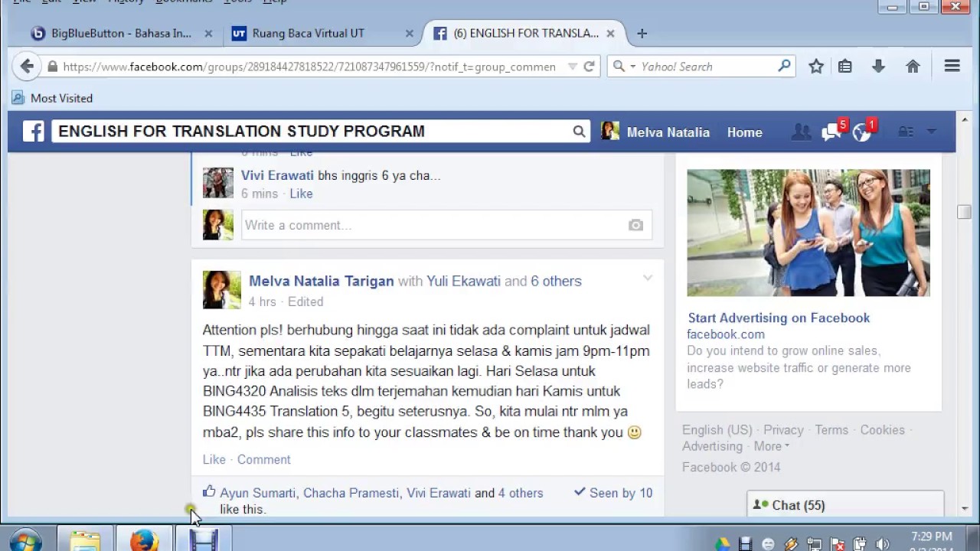Go to the Firefox home page icon
The height and width of the screenshot is (551, 980).
point(913,67)
